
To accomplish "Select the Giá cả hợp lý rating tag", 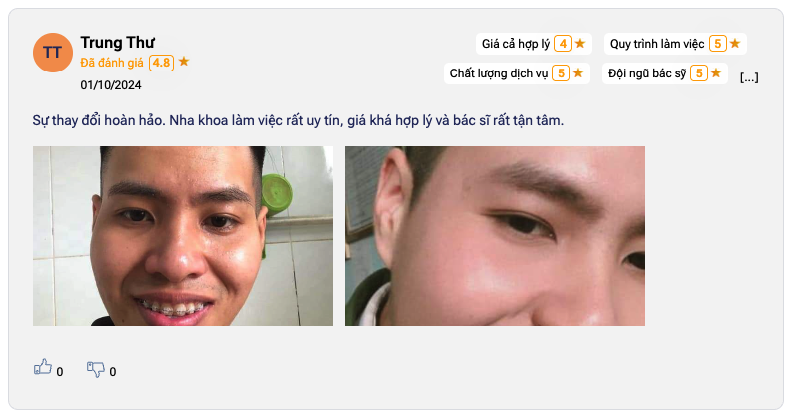I will (534, 44).
